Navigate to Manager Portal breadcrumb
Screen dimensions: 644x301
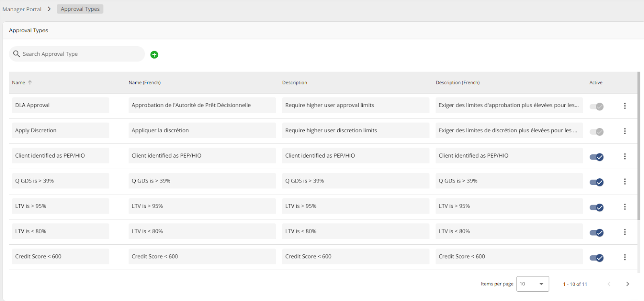(22, 9)
